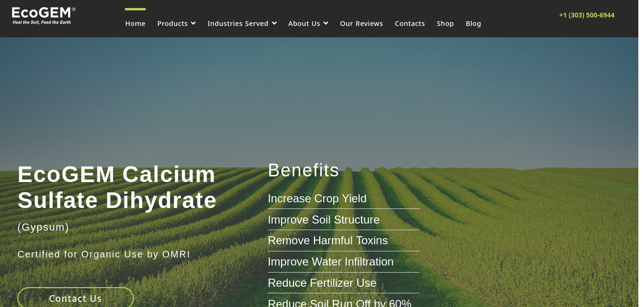644x307 pixels.
Task: Click the Benefits heading
Action: (303, 170)
